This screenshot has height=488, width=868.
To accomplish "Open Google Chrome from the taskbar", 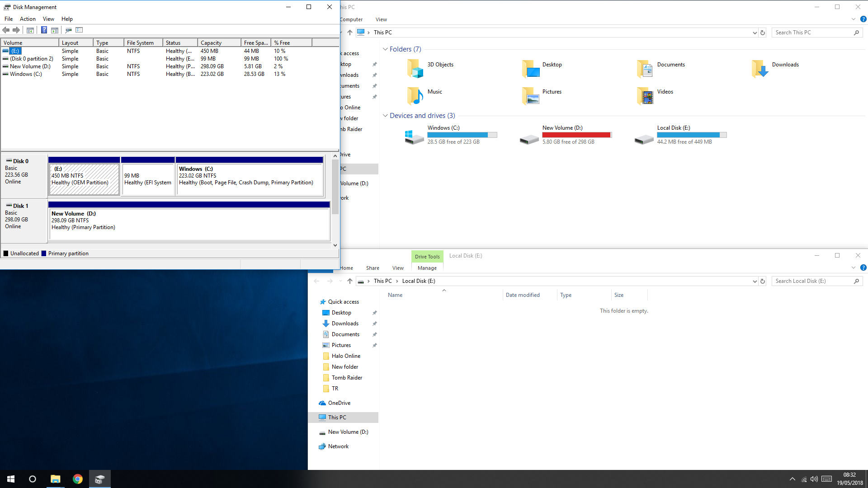I will click(78, 479).
